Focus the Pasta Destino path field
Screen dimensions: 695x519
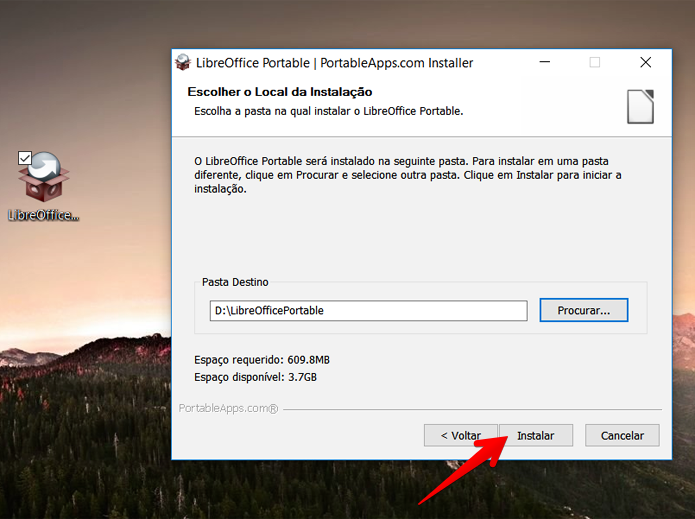pos(368,310)
